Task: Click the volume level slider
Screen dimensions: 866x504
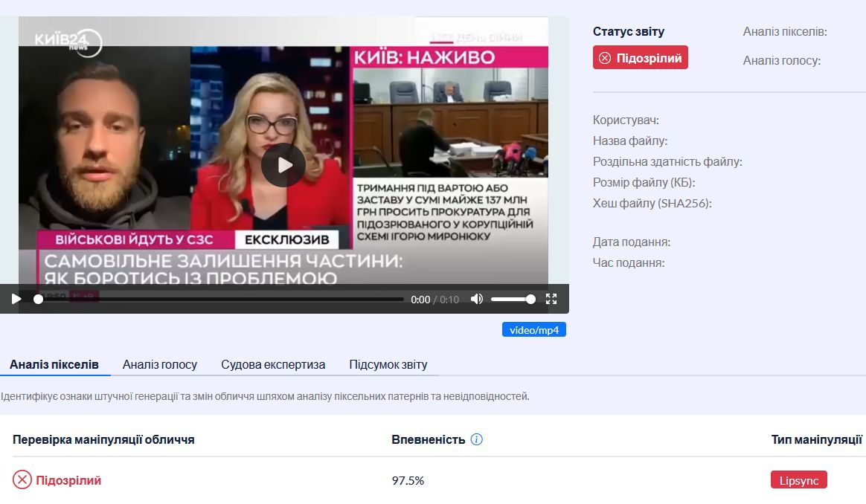Action: click(x=512, y=299)
